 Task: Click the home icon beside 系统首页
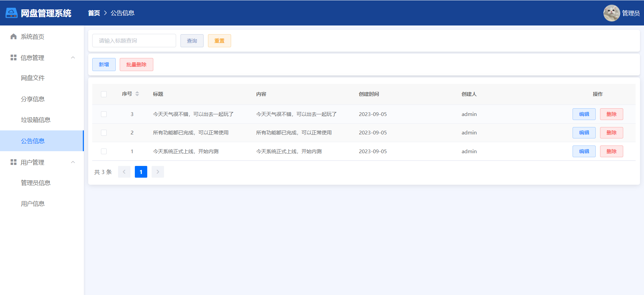(x=13, y=37)
